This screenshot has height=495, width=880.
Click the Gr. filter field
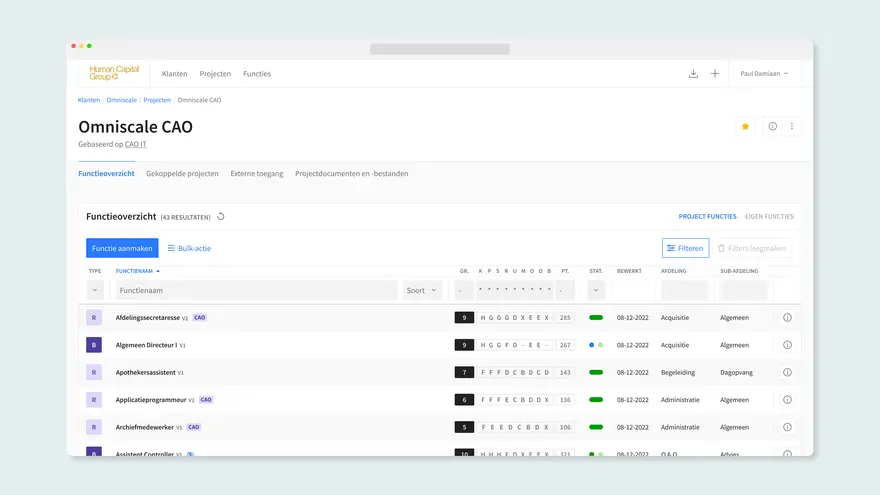464,290
